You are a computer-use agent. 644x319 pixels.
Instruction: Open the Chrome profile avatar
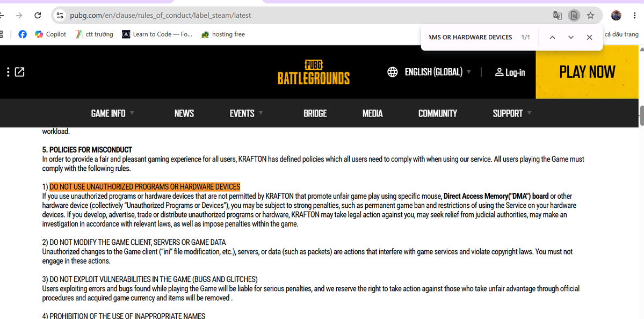616,16
